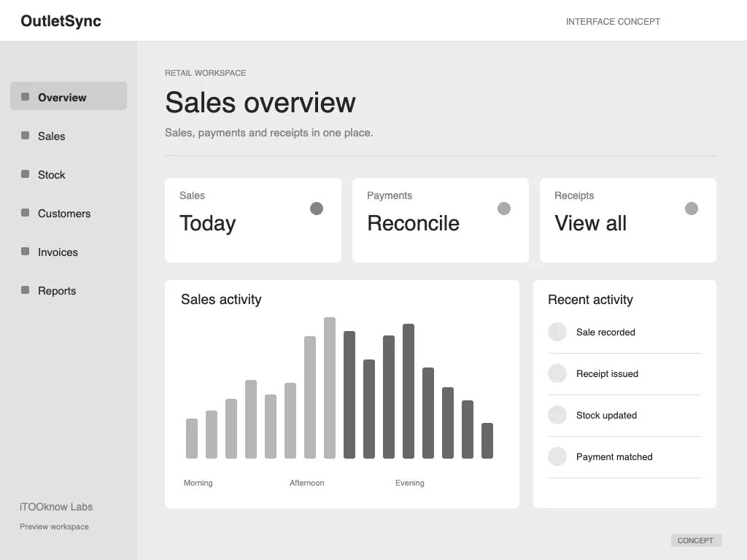Click the dot icon on Receipts card
This screenshot has height=560, width=747.
click(692, 209)
